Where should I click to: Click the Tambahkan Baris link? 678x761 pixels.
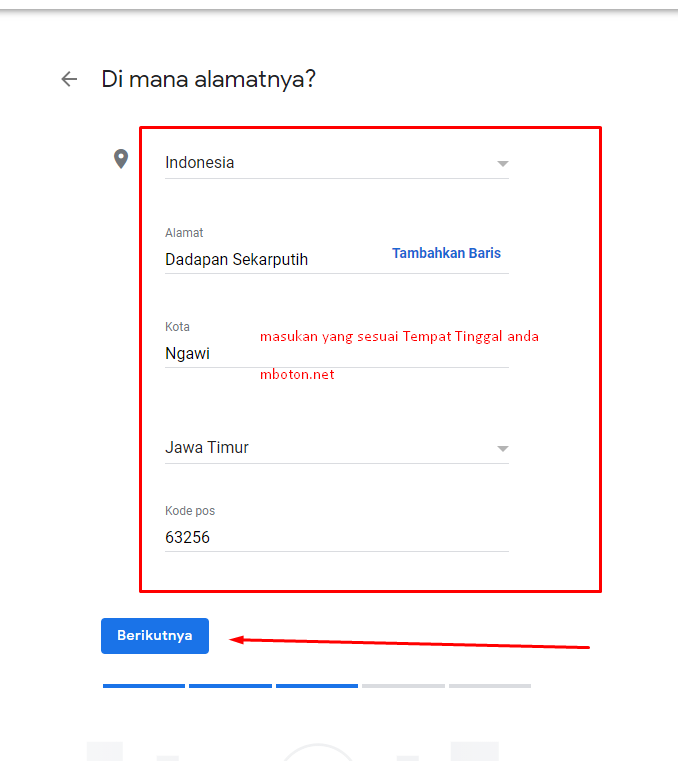pos(446,253)
